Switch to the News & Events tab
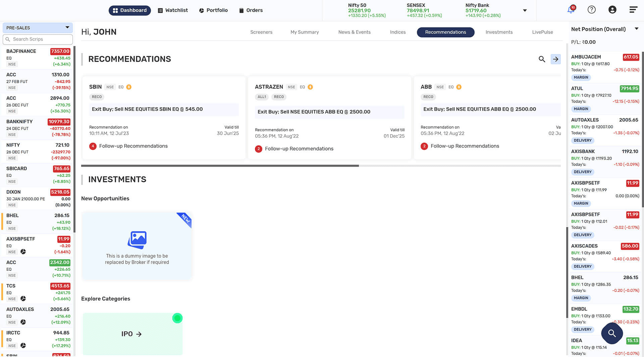This screenshot has width=644, height=357. pyautogui.click(x=355, y=32)
